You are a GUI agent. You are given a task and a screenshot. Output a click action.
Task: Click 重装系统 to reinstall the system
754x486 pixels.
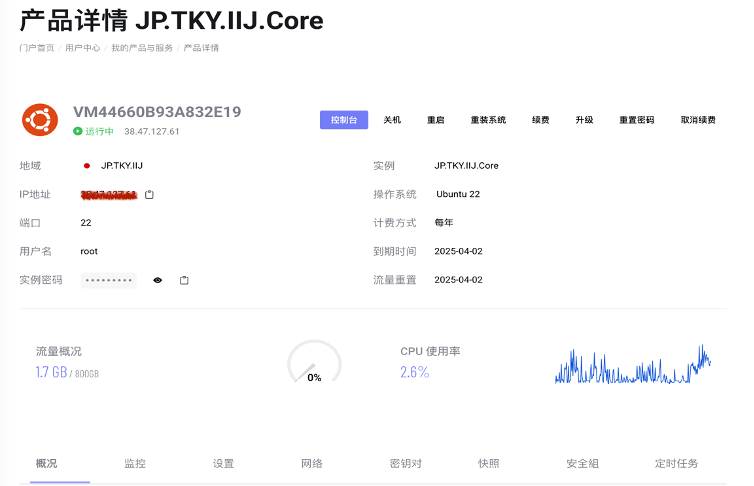(x=488, y=120)
